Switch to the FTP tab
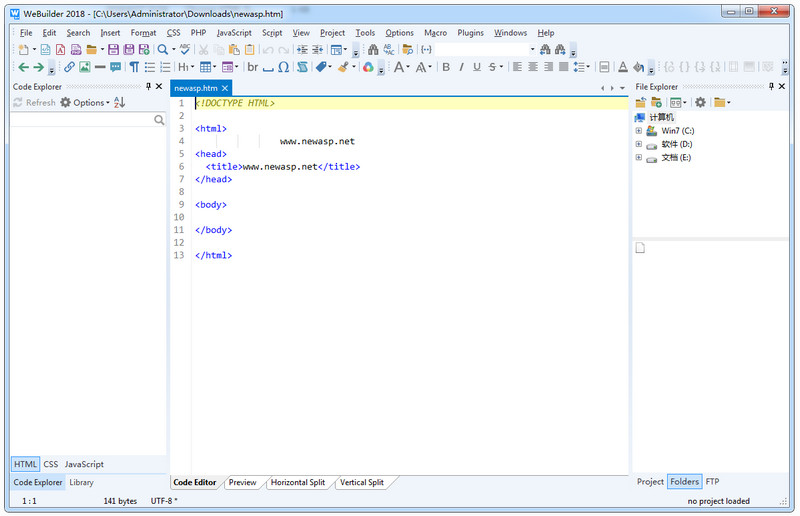The height and width of the screenshot is (516, 800). pyautogui.click(x=712, y=481)
